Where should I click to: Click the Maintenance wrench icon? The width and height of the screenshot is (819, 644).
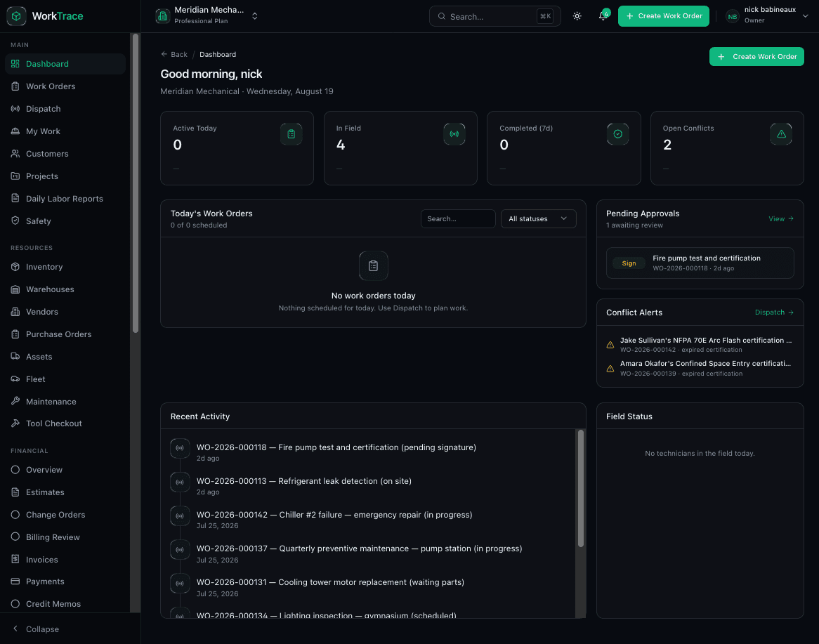coord(15,401)
